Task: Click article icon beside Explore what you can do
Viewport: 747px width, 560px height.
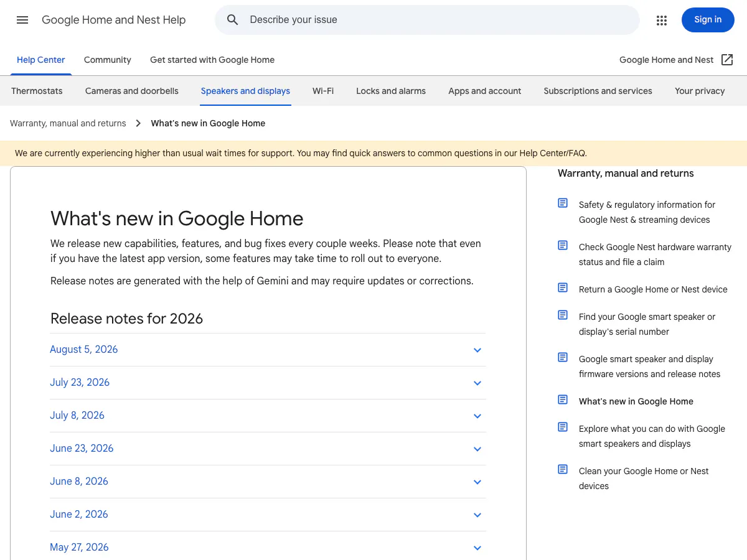Action: [x=563, y=427]
